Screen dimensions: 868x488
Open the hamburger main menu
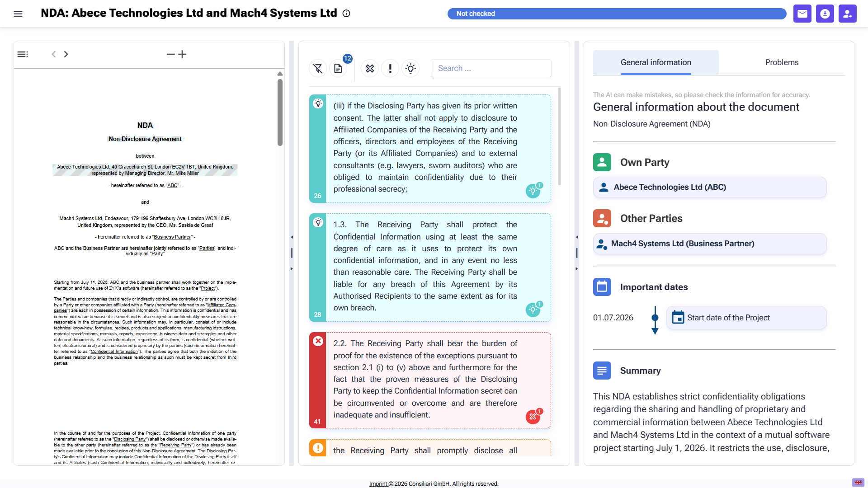click(x=18, y=14)
